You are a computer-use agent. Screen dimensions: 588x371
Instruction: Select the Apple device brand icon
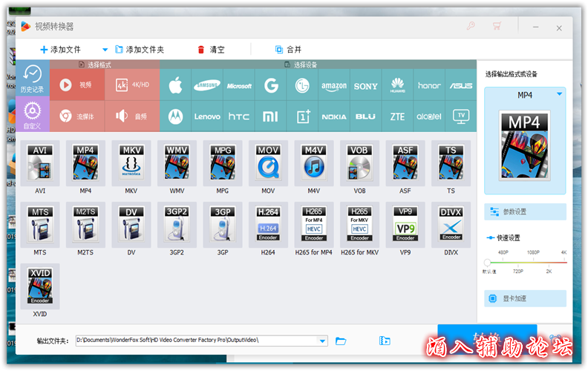[x=175, y=86]
